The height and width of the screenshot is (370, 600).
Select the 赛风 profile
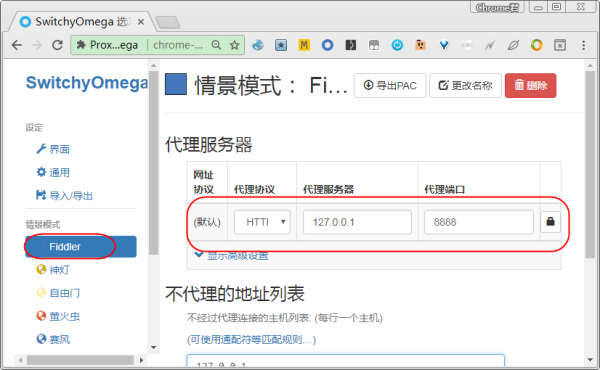[x=54, y=339]
